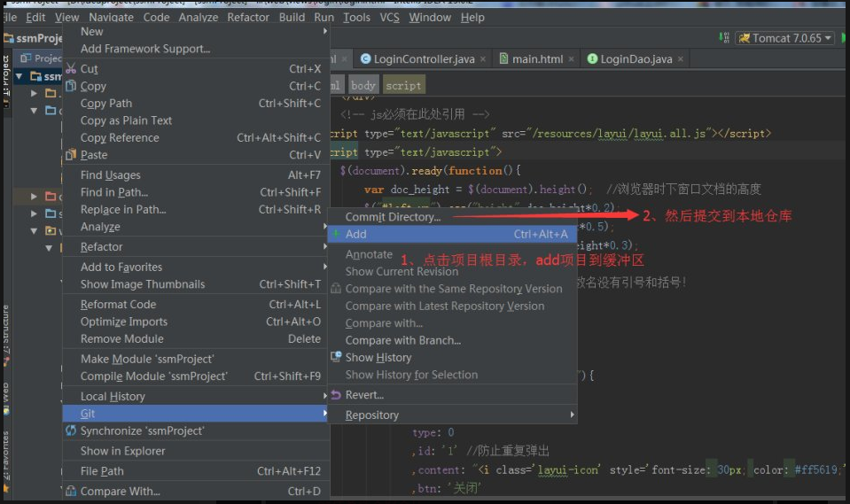Expand the New submenu arrow
Image resolution: width=850 pixels, height=504 pixels.
tap(324, 31)
